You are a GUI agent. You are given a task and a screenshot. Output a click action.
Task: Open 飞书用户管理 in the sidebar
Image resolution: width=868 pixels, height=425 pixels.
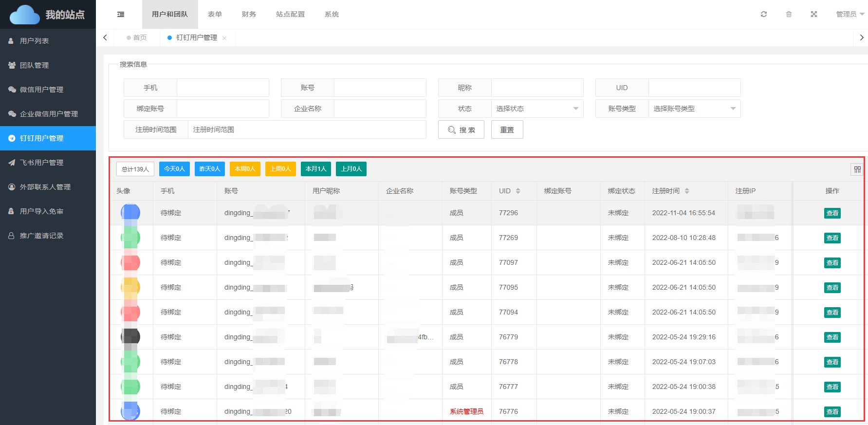tap(42, 163)
